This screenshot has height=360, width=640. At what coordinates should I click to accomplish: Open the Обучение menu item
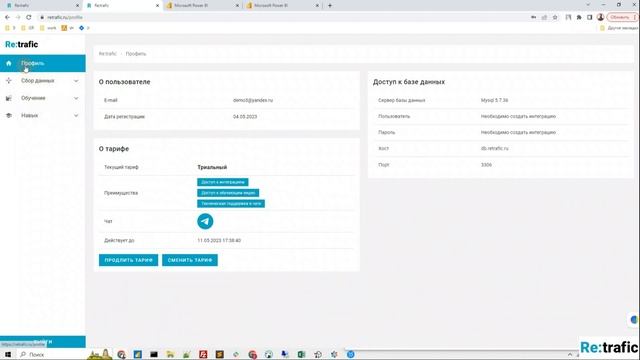tap(42, 98)
